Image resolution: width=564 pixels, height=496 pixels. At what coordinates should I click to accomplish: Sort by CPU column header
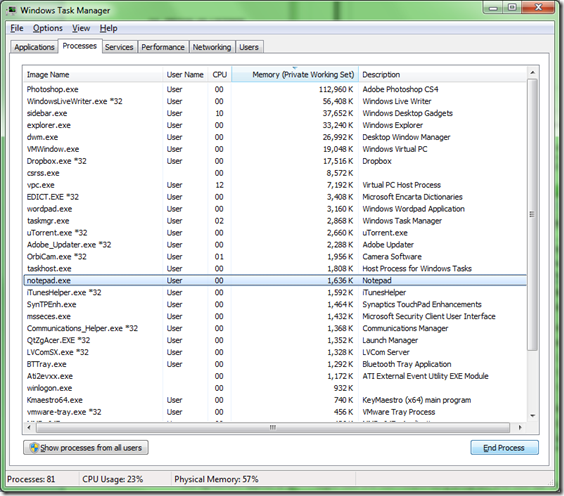(x=219, y=74)
